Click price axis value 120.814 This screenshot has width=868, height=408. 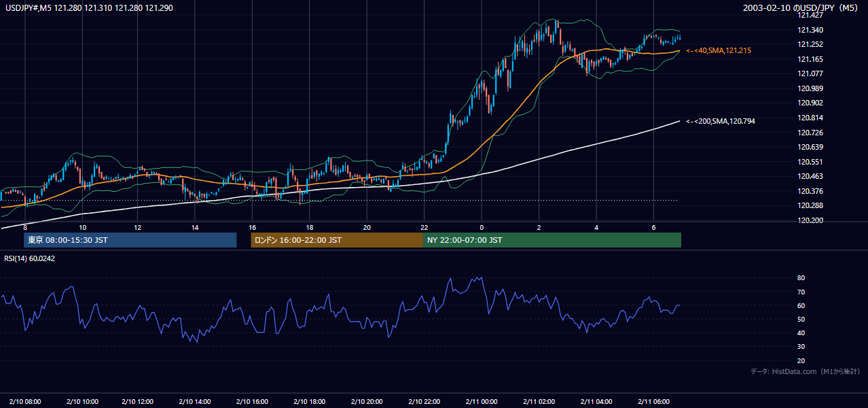coord(810,118)
